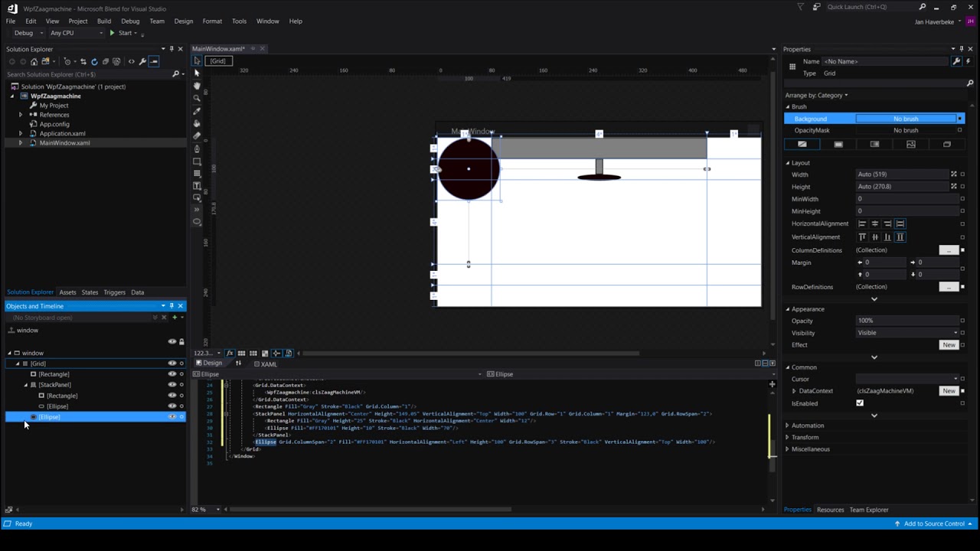The width and height of the screenshot is (980, 551).
Task: Switch to Events lightning icon in Properties
Action: point(969,61)
